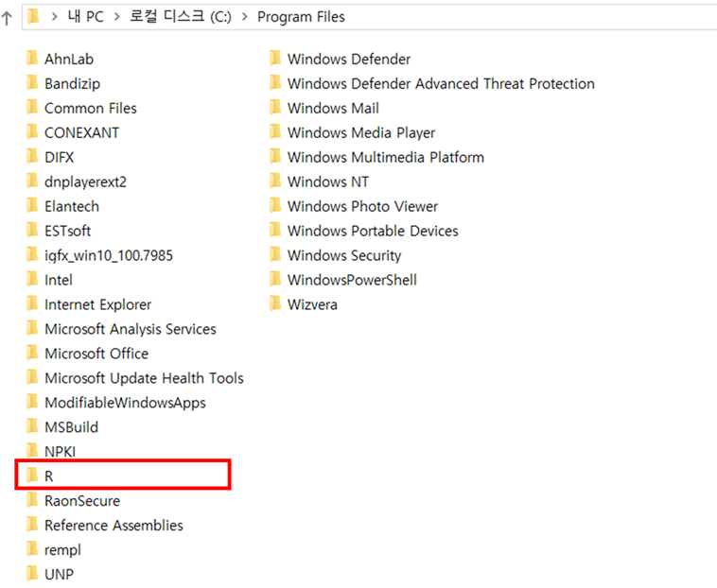Click Windows Photo Viewer folder name
This screenshot has width=717, height=588.
click(x=362, y=206)
